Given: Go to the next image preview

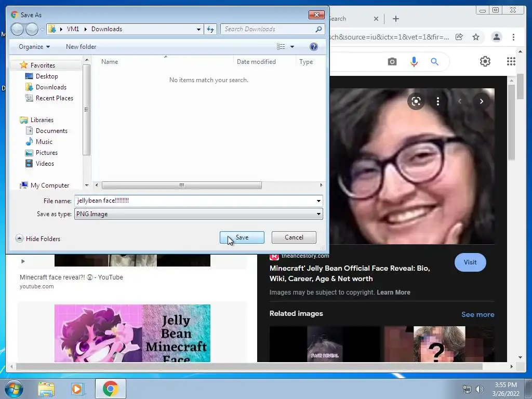Looking at the screenshot, I should click(x=481, y=101).
